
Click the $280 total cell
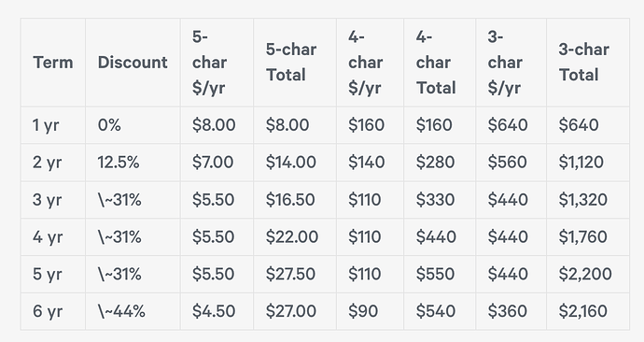(x=440, y=163)
